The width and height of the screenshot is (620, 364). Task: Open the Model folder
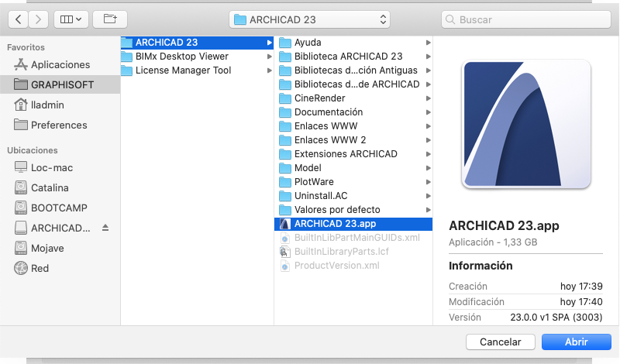click(x=353, y=168)
